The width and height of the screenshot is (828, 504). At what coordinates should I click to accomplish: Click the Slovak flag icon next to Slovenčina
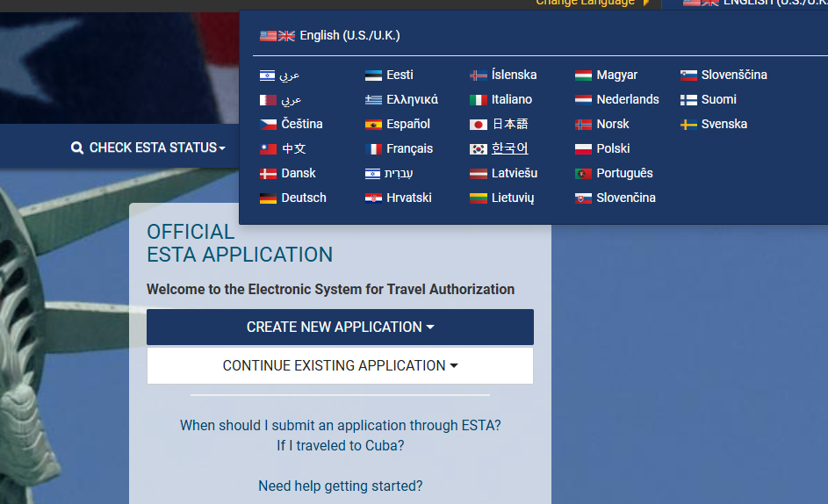[x=583, y=198]
